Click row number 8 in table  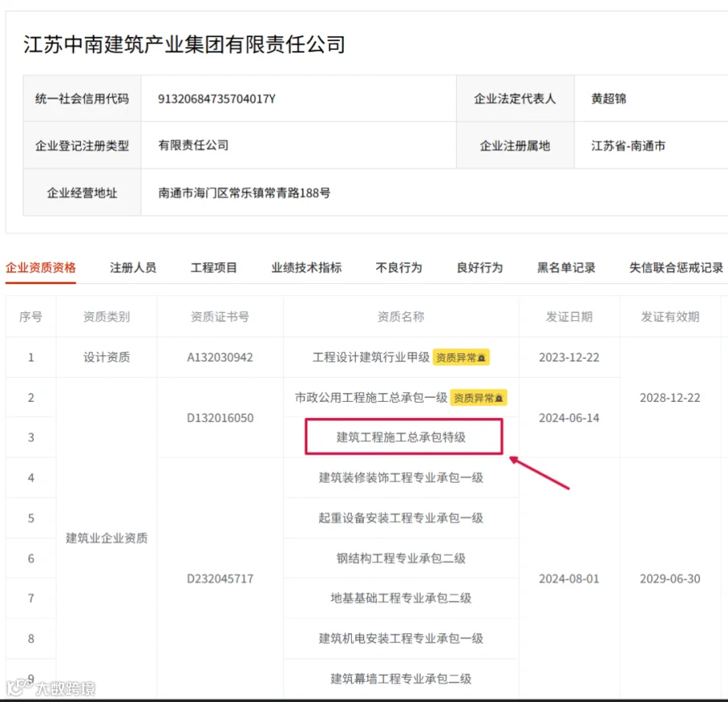[31, 639]
